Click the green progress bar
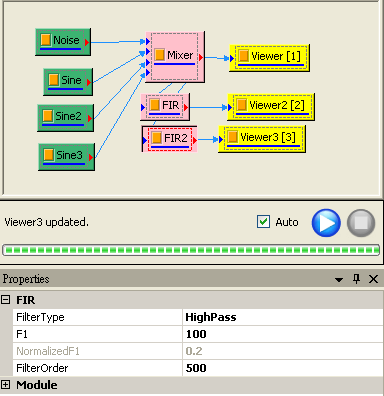Screen dimensions: 384x396 coord(191,250)
